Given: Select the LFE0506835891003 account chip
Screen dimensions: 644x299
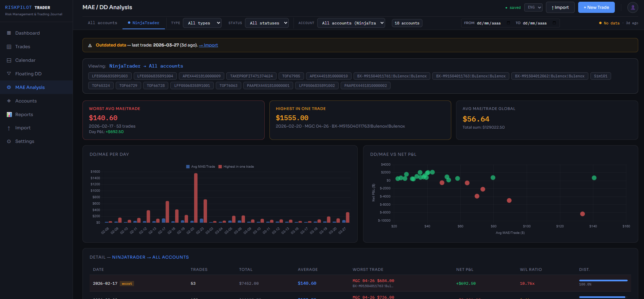Looking at the screenshot, I should point(110,76).
